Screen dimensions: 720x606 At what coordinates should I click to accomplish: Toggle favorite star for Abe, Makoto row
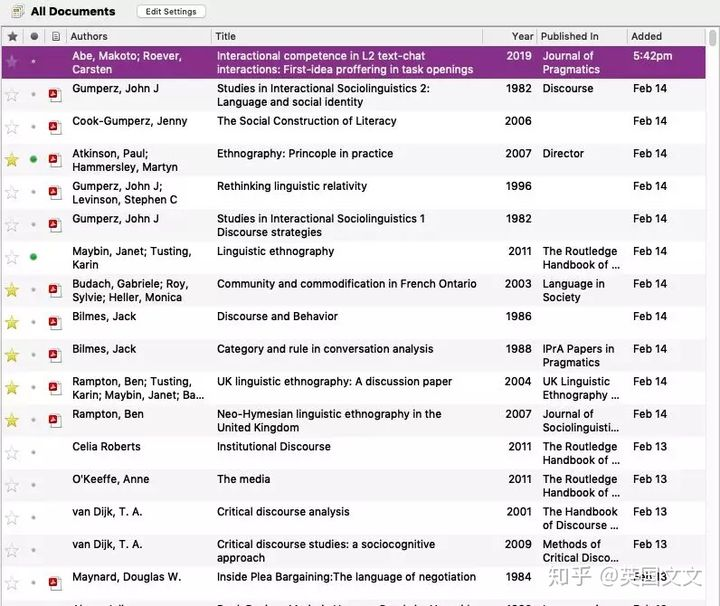[x=12, y=61]
